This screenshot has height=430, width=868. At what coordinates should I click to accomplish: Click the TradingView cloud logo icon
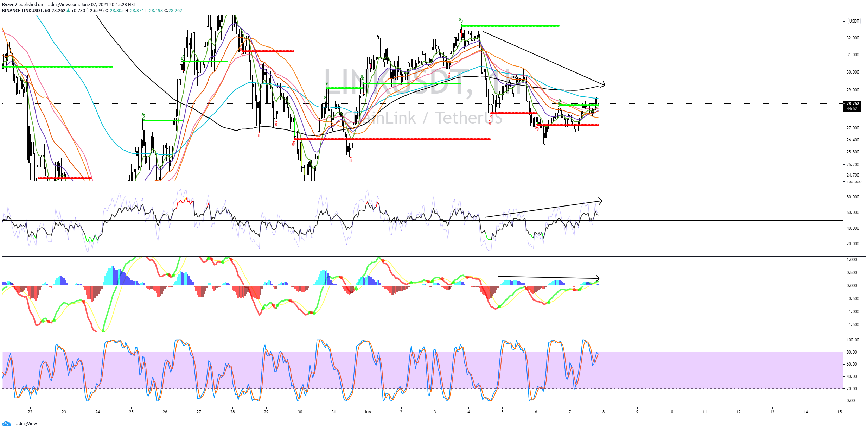(6, 423)
